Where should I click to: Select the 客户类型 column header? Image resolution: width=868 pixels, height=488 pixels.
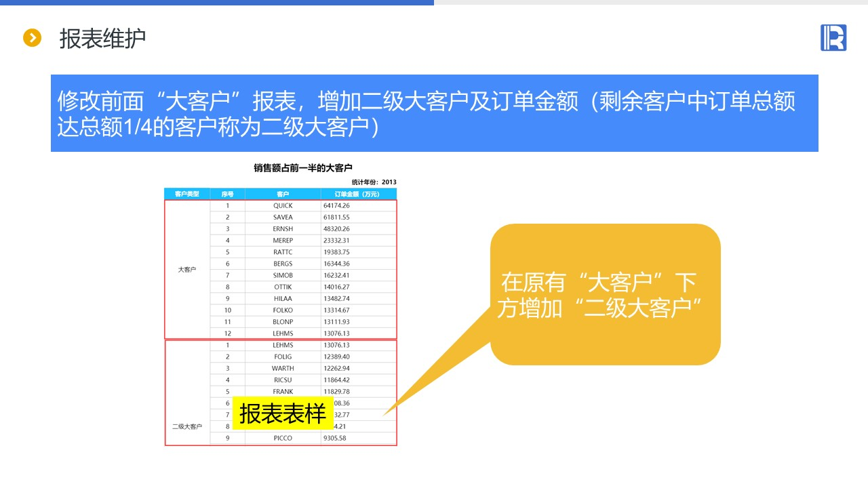click(187, 194)
